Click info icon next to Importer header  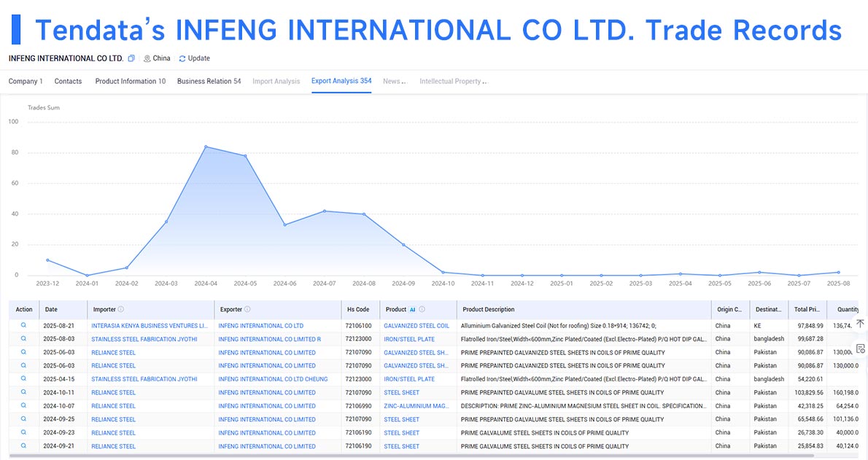pyautogui.click(x=120, y=309)
